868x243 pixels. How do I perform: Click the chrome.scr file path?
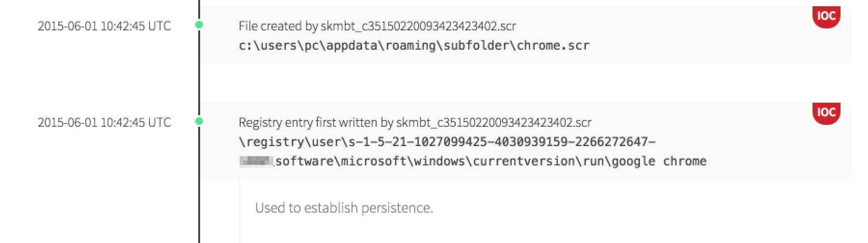pos(414,46)
